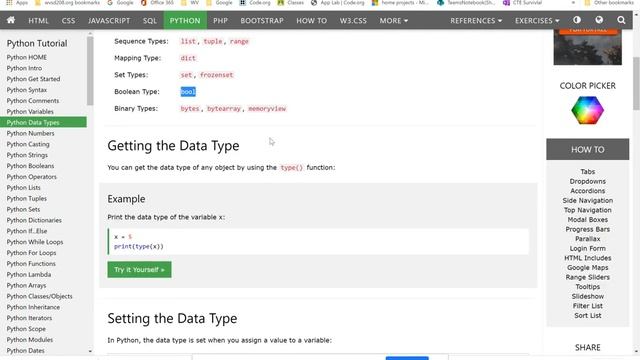Click the highlighted bool type text
Screen dimensions: 640x360
click(188, 92)
